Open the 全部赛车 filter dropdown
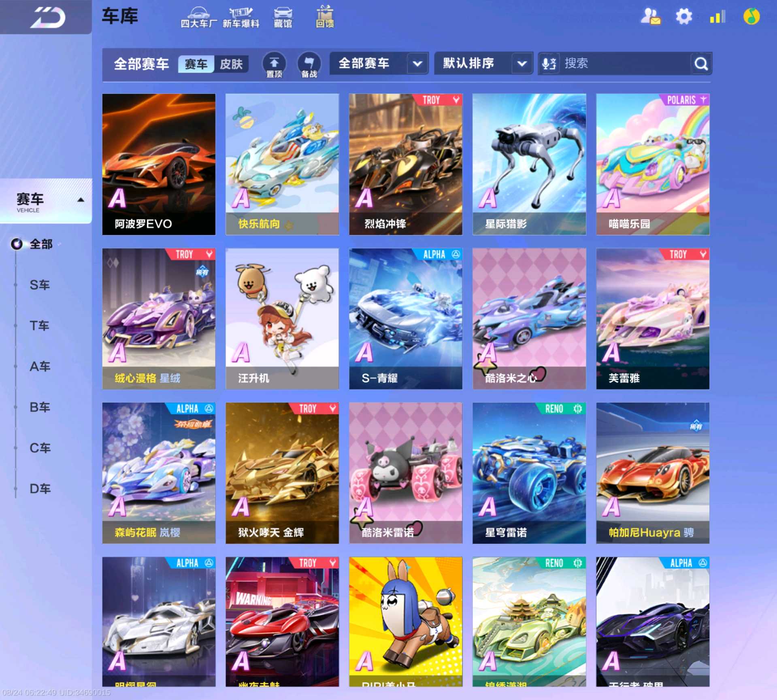This screenshot has width=777, height=700. point(379,63)
